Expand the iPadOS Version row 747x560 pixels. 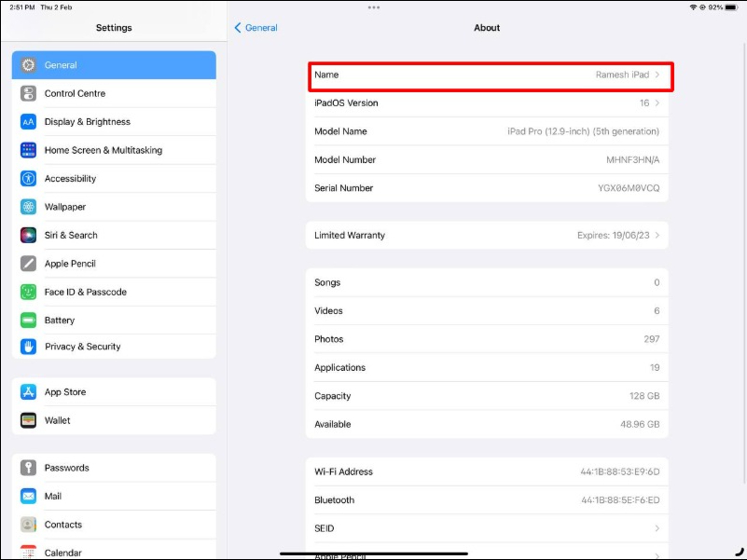(485, 103)
